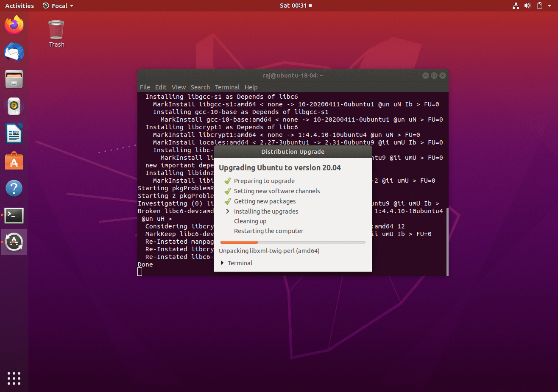
Task: Show all applications grid
Action: click(14, 378)
